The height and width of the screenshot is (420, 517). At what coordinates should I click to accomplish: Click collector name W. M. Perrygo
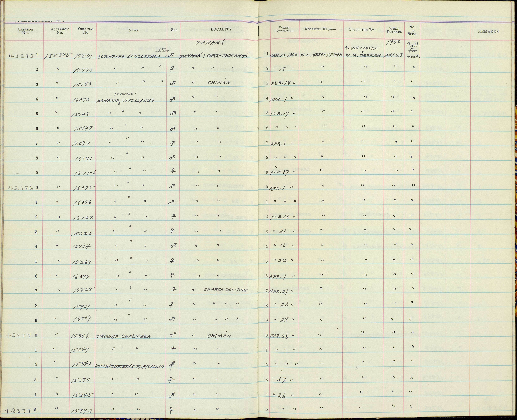363,55
